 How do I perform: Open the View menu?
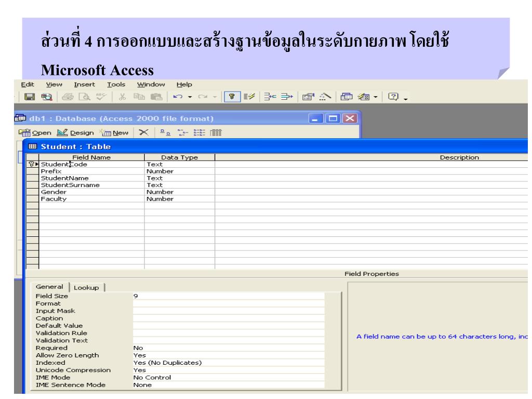click(54, 85)
